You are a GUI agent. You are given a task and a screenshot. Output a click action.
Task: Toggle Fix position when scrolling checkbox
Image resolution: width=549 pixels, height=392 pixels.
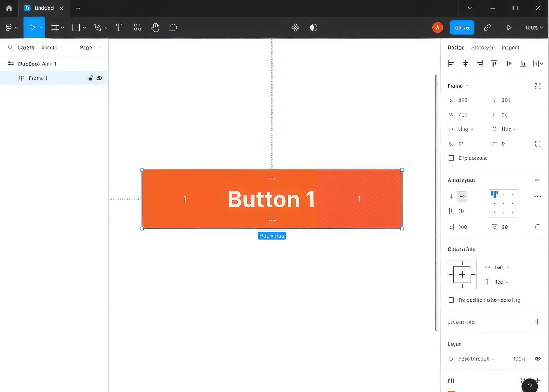point(451,300)
